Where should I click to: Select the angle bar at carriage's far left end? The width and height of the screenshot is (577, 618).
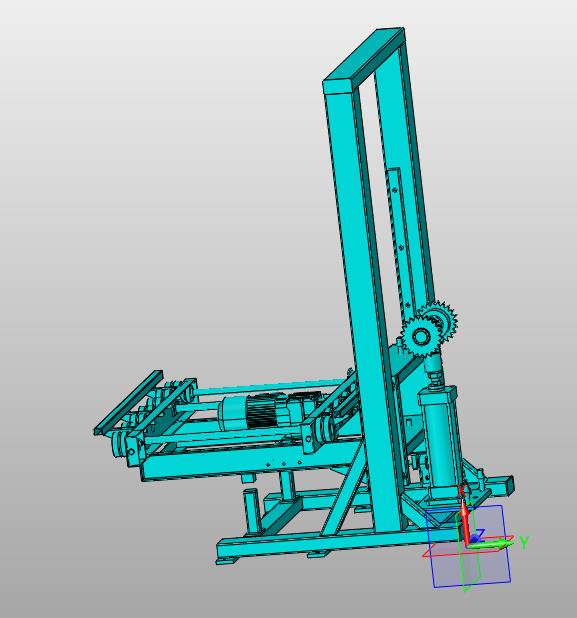tap(128, 402)
